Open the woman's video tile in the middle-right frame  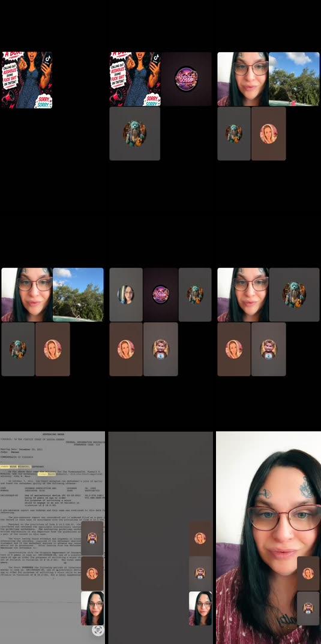click(243, 295)
